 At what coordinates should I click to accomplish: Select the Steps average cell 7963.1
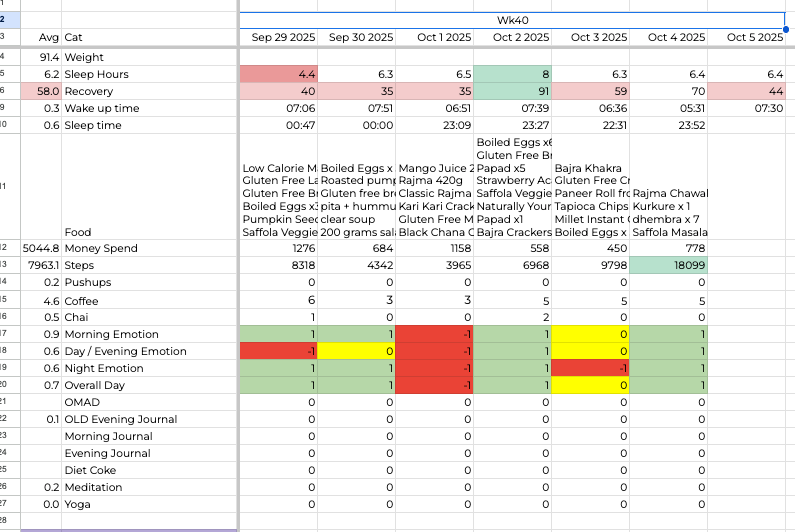coord(41,265)
